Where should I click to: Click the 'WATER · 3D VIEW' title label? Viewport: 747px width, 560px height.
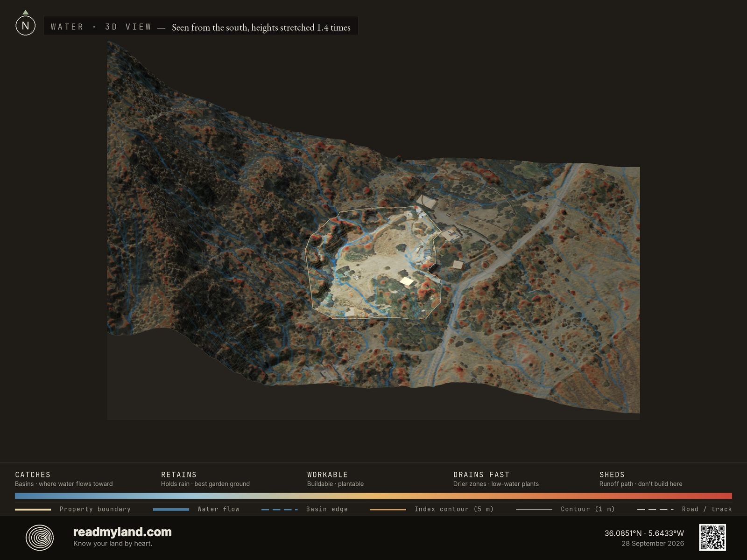(101, 27)
